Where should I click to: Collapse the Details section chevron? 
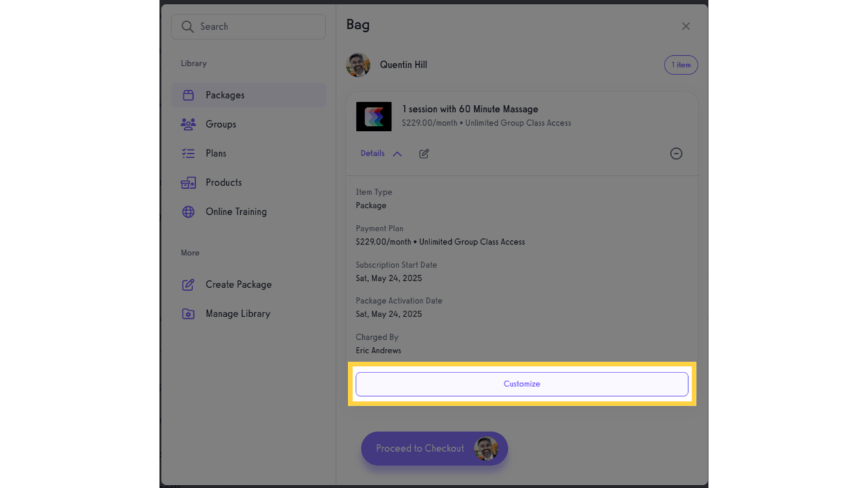click(x=398, y=153)
